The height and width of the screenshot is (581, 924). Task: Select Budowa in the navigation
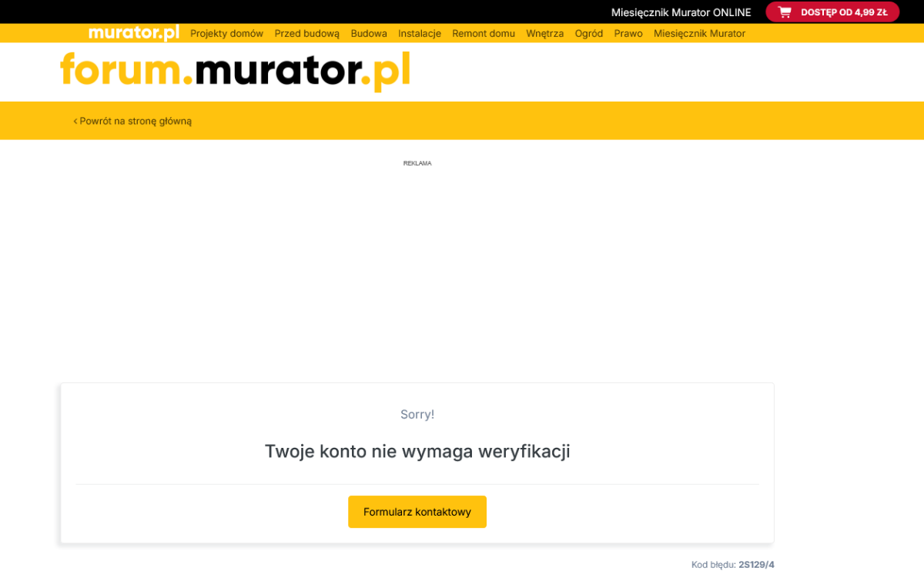click(x=369, y=34)
